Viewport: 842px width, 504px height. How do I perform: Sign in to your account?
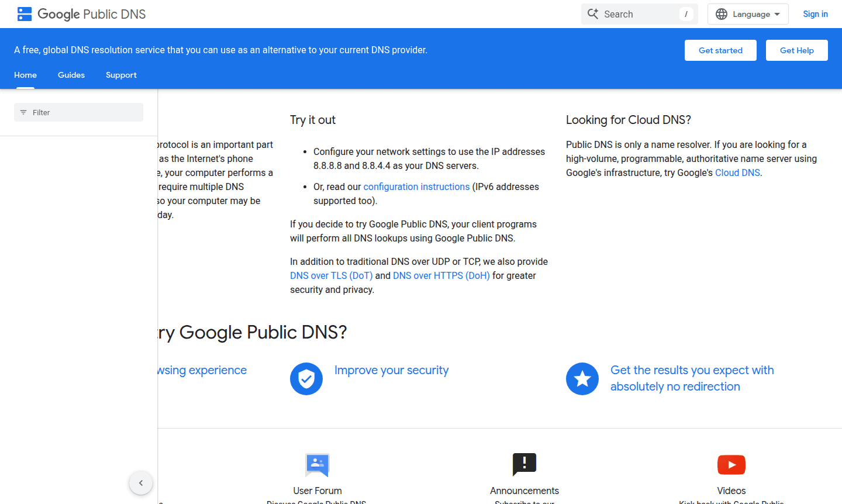pos(815,13)
